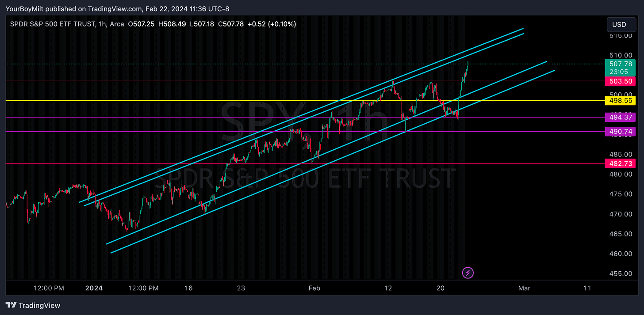Click the 20 date label on the time axis

pos(440,288)
